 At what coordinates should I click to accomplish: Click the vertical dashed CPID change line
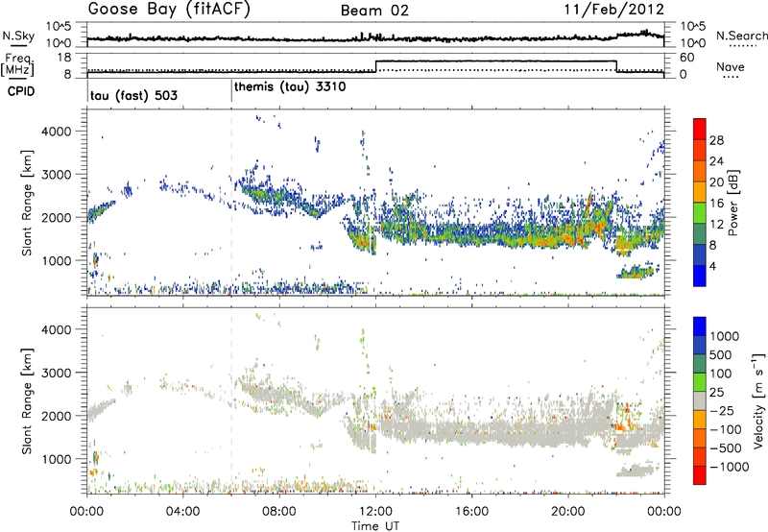point(231,203)
